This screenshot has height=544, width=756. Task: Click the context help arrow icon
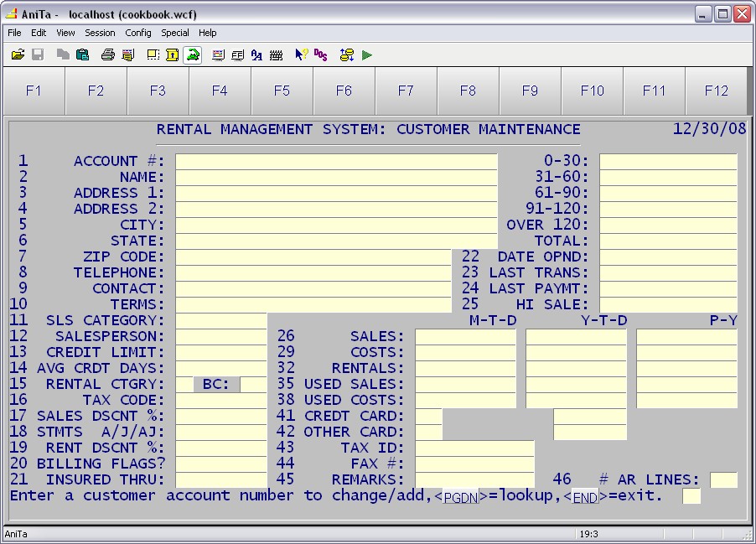(302, 55)
